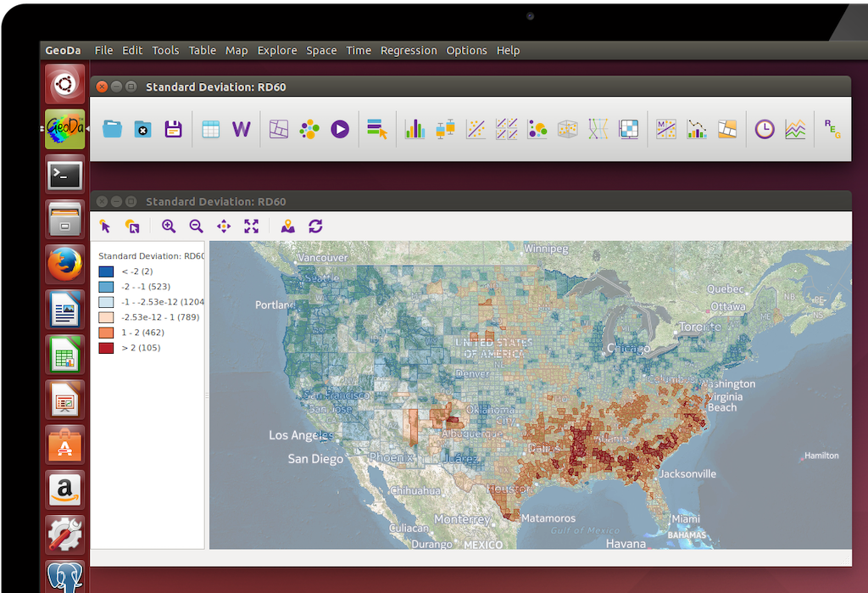Toggle the base map layer
Screen dimensions: 868x593
pyautogui.click(x=287, y=226)
